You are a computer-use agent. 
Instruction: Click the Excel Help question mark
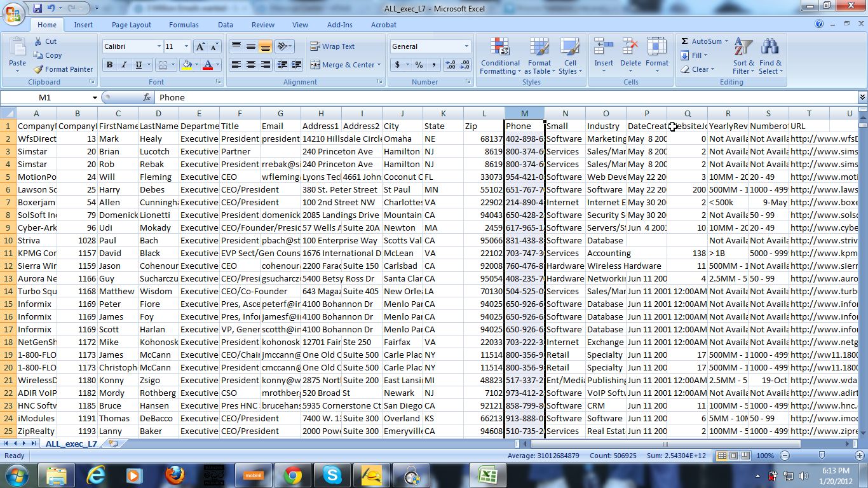point(819,25)
